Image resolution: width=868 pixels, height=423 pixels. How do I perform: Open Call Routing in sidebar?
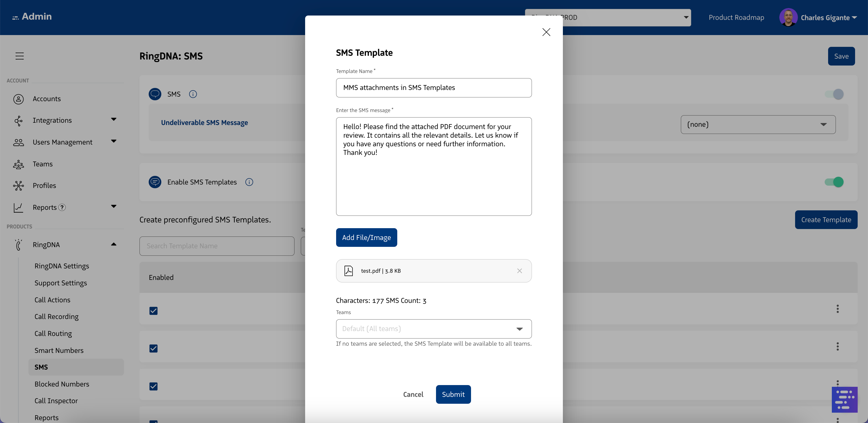pos(53,334)
